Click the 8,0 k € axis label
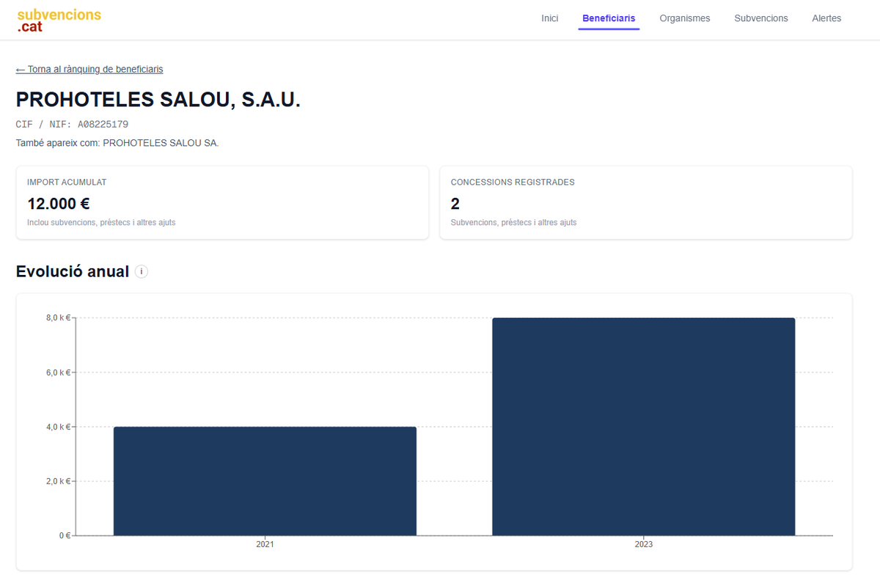This screenshot has width=880, height=588. point(58,317)
